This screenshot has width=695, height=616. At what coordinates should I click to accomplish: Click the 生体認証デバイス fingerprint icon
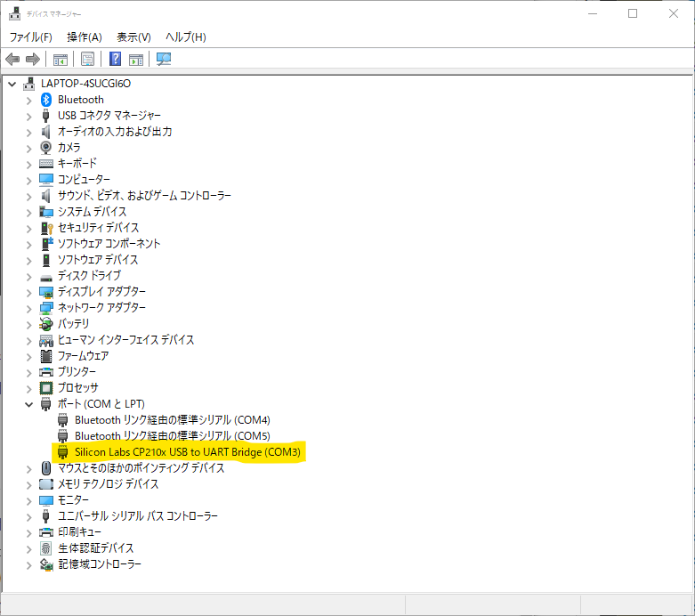pyautogui.click(x=46, y=548)
